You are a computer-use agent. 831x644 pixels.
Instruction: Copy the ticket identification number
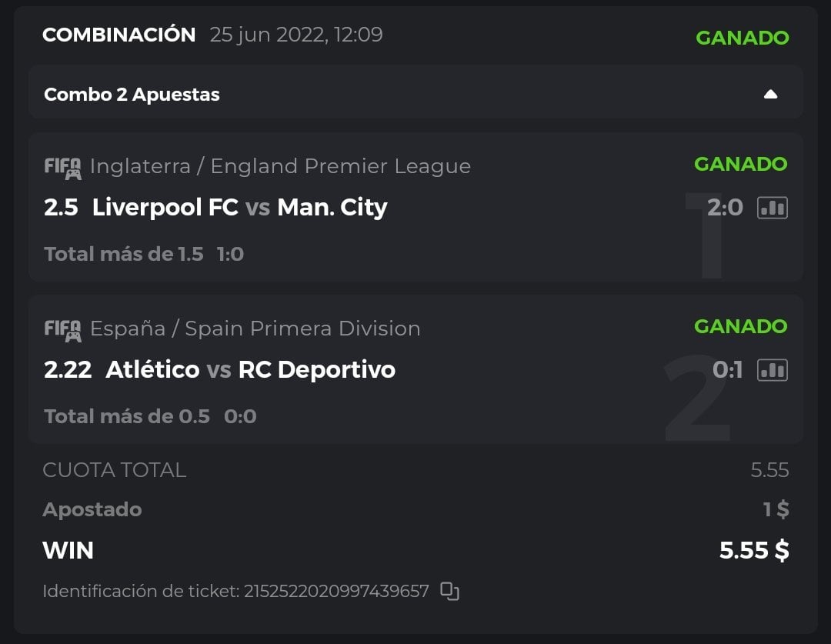click(449, 591)
